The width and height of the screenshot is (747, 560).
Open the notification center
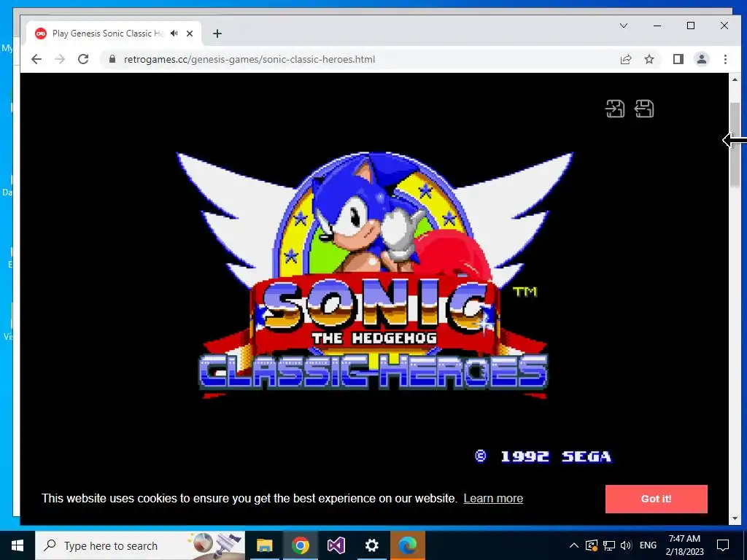pyautogui.click(x=723, y=545)
